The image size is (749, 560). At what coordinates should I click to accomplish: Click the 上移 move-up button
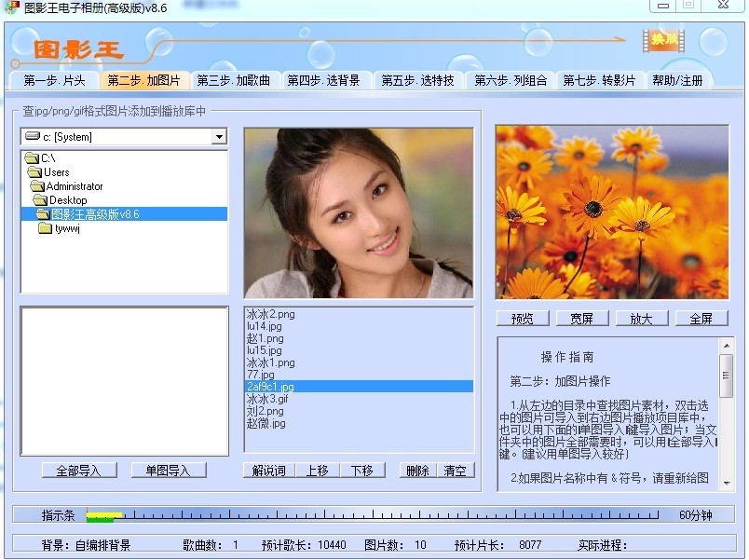[317, 471]
